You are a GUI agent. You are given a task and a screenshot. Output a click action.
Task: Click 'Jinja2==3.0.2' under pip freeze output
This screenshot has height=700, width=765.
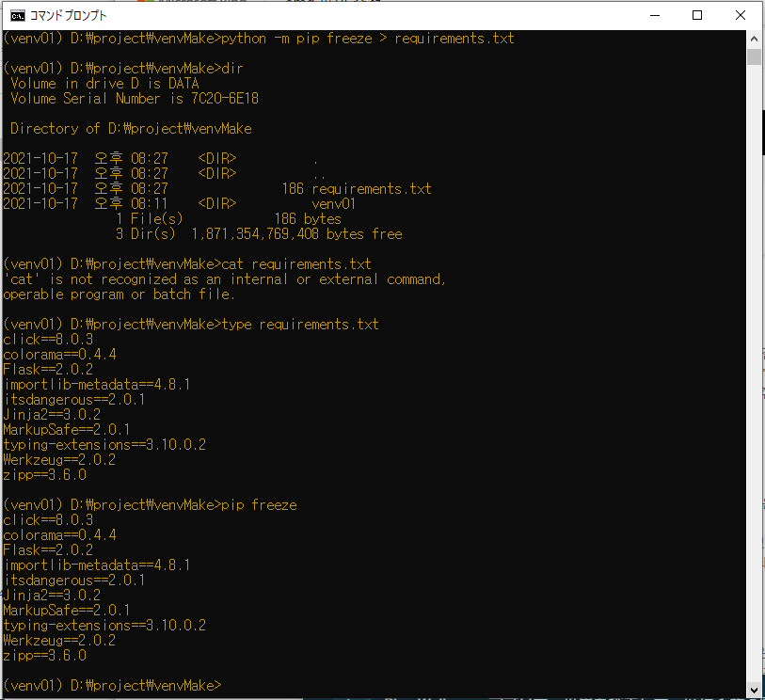click(52, 596)
